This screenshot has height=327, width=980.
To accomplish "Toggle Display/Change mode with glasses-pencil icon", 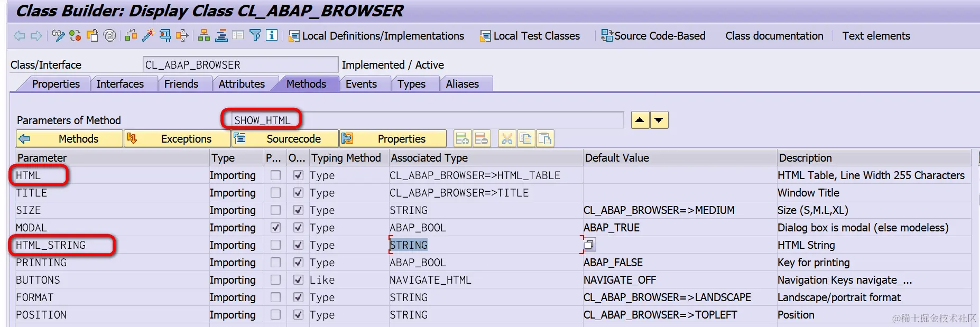I will click(58, 35).
